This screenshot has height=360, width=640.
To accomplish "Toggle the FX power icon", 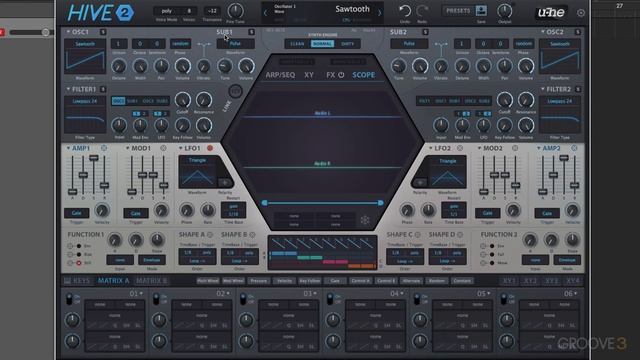I will (x=341, y=75).
